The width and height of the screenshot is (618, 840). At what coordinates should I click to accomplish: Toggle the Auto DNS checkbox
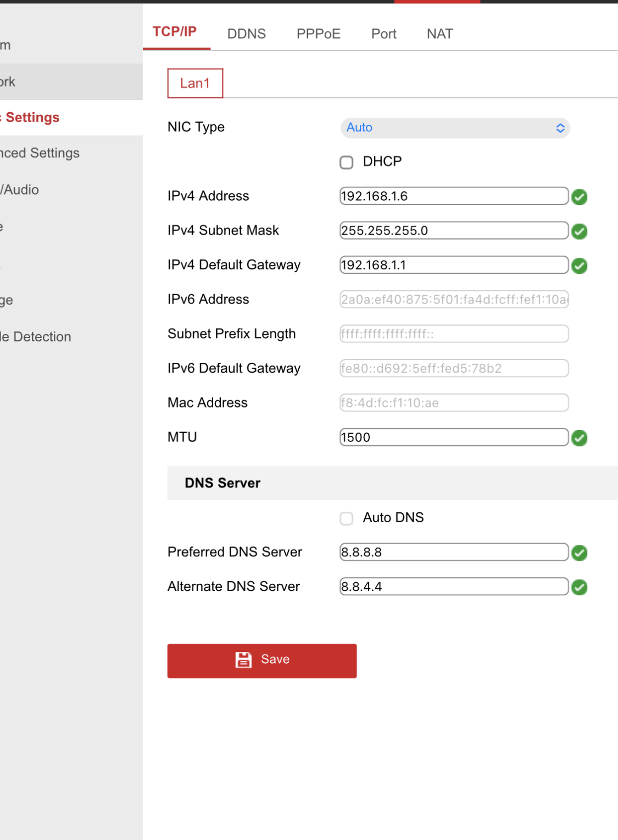coord(347,518)
